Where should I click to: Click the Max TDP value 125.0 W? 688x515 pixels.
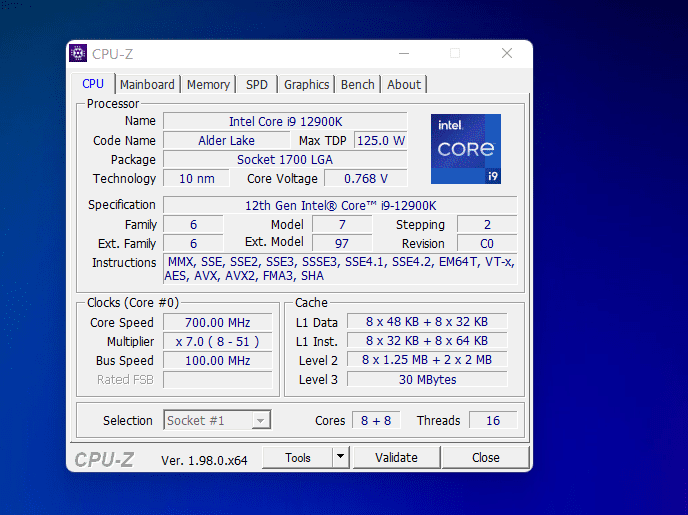pyautogui.click(x=380, y=140)
